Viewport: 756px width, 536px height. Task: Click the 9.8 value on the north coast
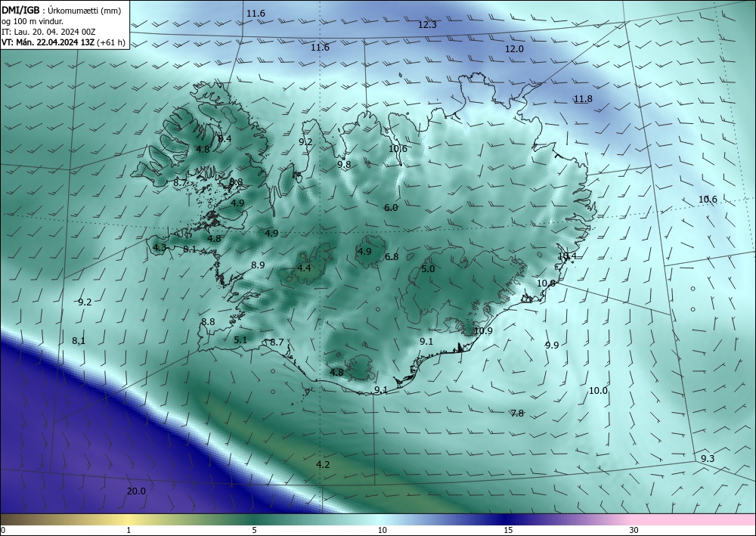[x=344, y=164]
